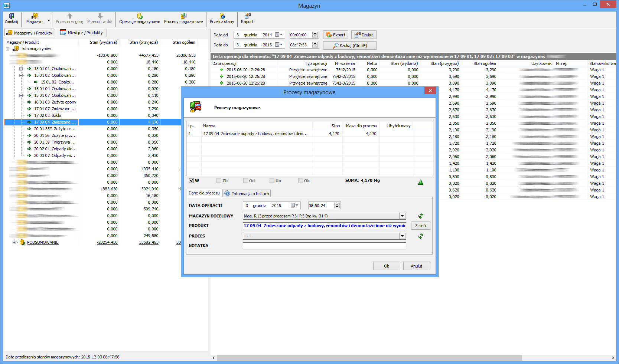Switch to Informacja o limitach tab
Screen dimensions: 619x364
click(x=247, y=193)
